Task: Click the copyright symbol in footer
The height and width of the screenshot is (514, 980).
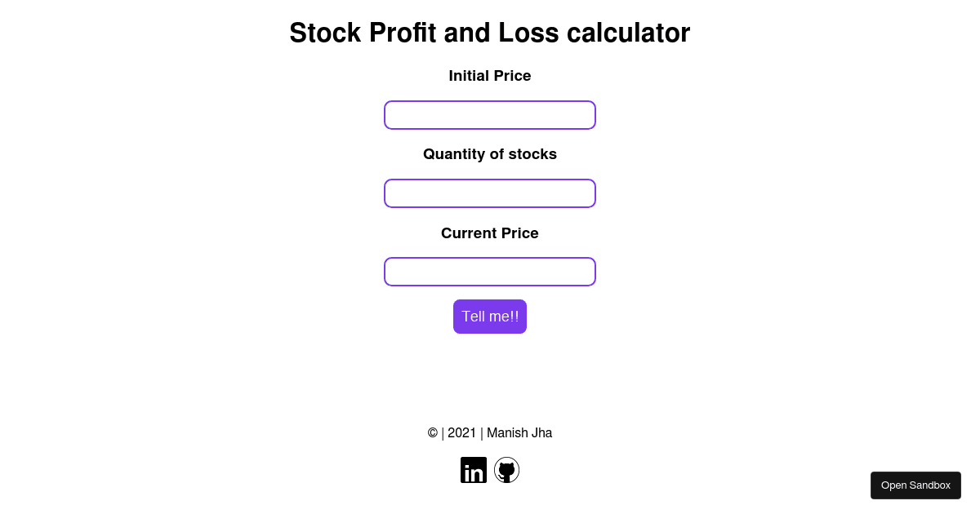Action: 433,433
